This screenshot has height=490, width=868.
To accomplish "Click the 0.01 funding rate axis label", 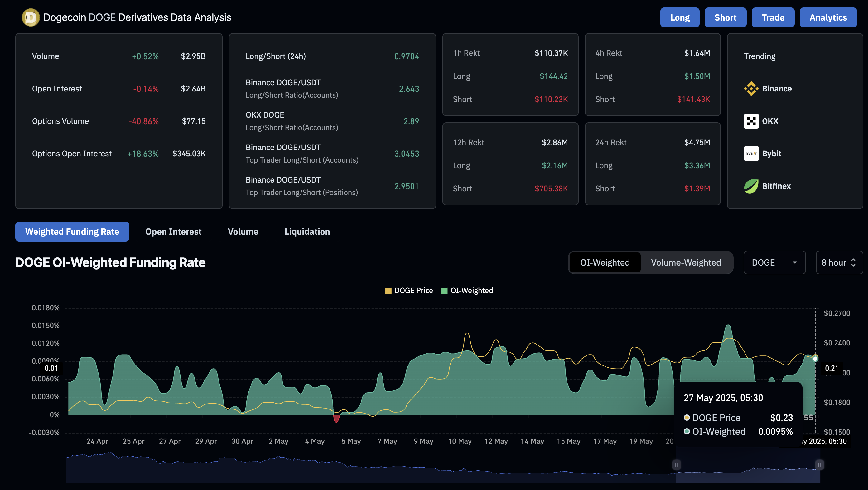I will point(51,368).
